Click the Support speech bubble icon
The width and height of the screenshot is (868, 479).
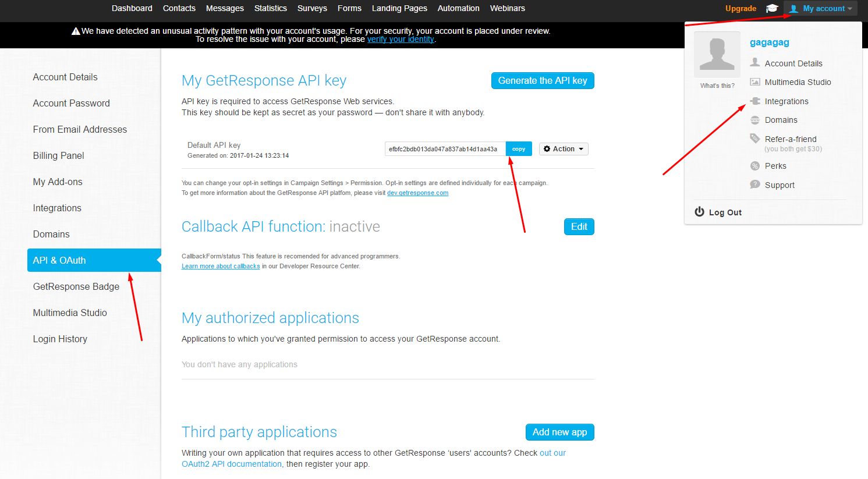click(755, 184)
